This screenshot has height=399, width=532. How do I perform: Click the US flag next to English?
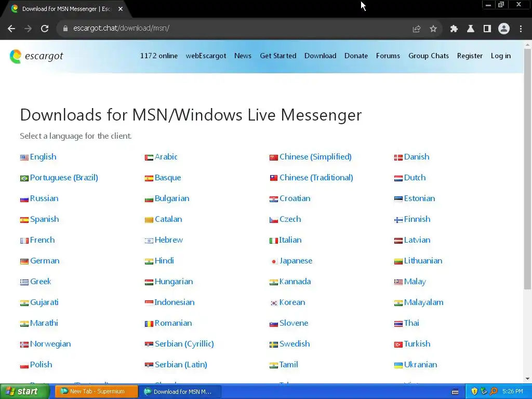click(x=24, y=158)
